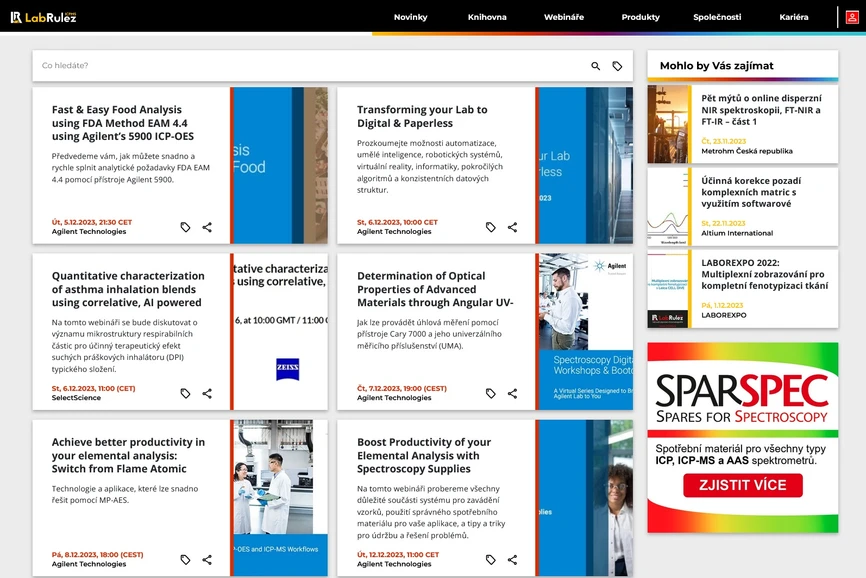This screenshot has height=578, width=866.
Task: Click tag icon on Boost Productivity card
Action: (490, 560)
